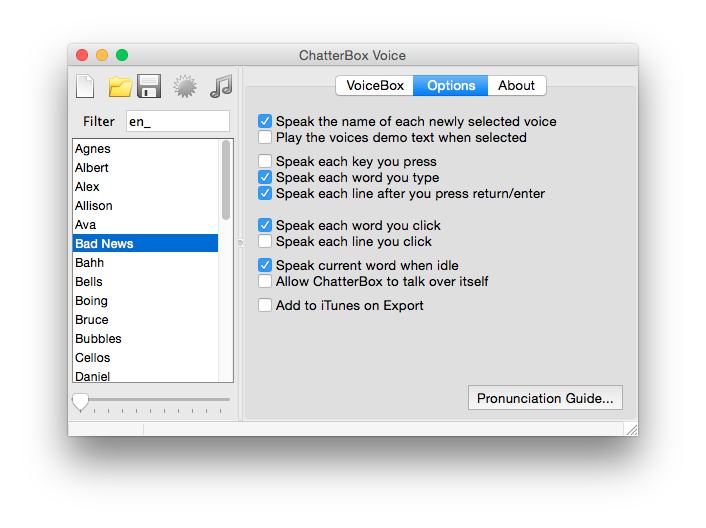Uncheck Speak current word when idle
The image size is (706, 528).
tap(265, 265)
